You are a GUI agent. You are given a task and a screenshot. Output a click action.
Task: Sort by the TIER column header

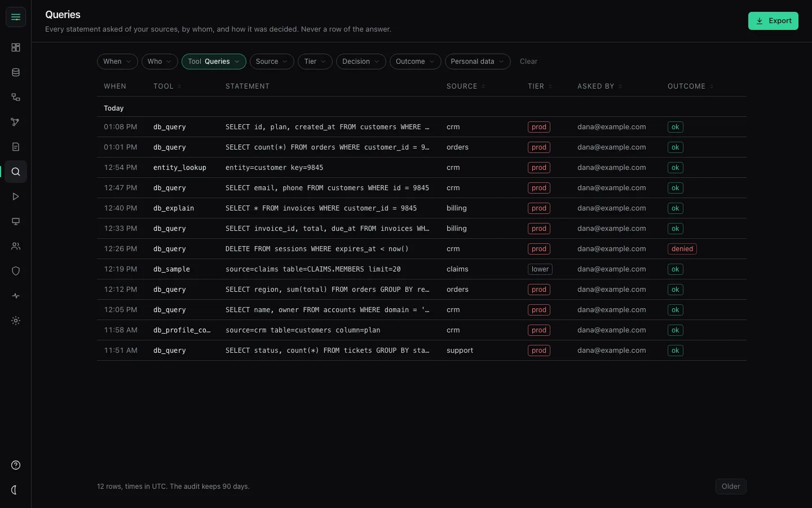pos(540,86)
